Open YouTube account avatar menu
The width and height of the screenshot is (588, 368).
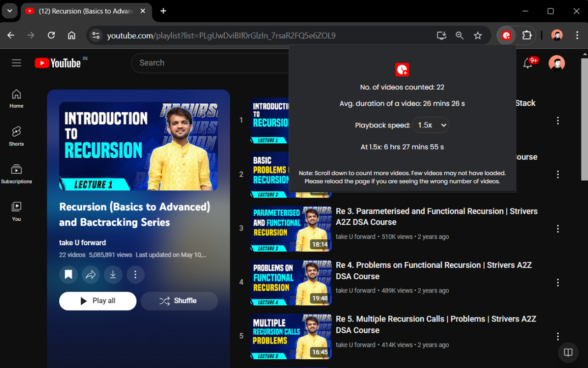click(x=557, y=63)
